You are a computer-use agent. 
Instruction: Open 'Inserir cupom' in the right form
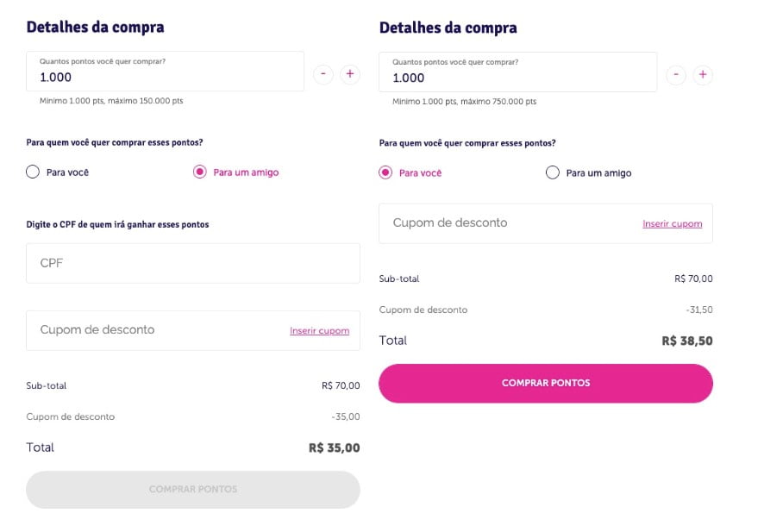click(x=673, y=223)
